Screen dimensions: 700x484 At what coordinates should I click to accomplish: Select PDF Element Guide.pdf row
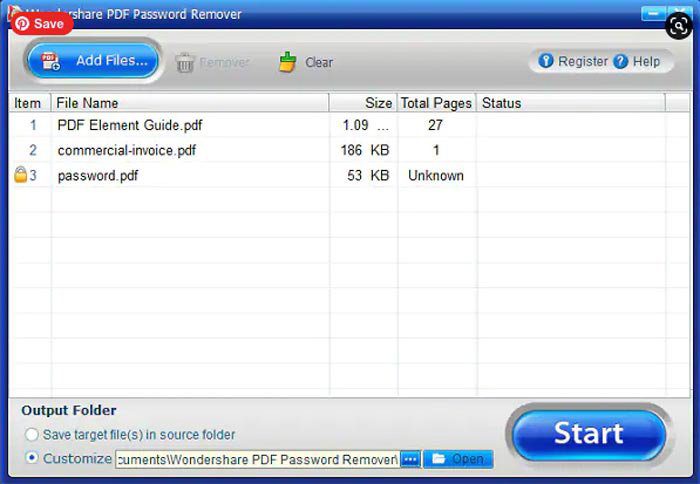click(x=350, y=125)
